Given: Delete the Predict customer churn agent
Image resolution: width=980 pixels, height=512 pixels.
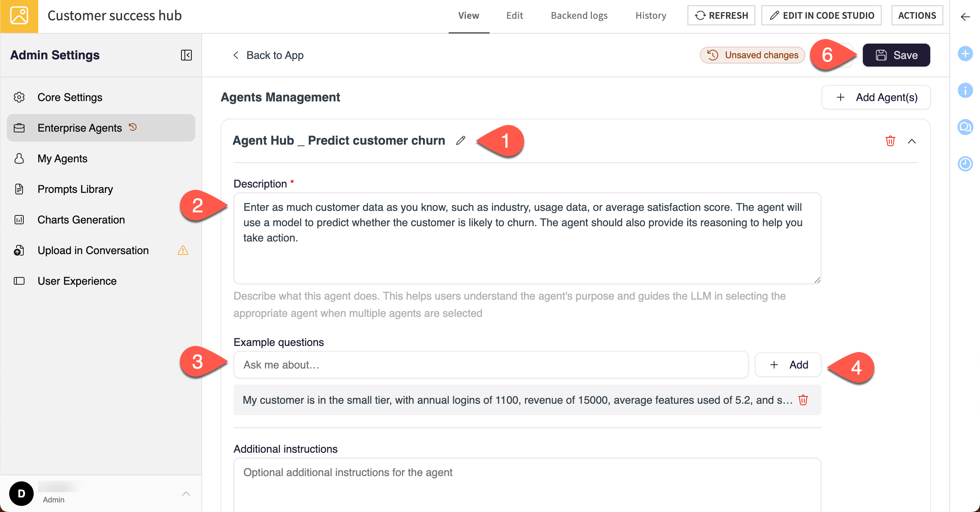Looking at the screenshot, I should click(x=890, y=141).
